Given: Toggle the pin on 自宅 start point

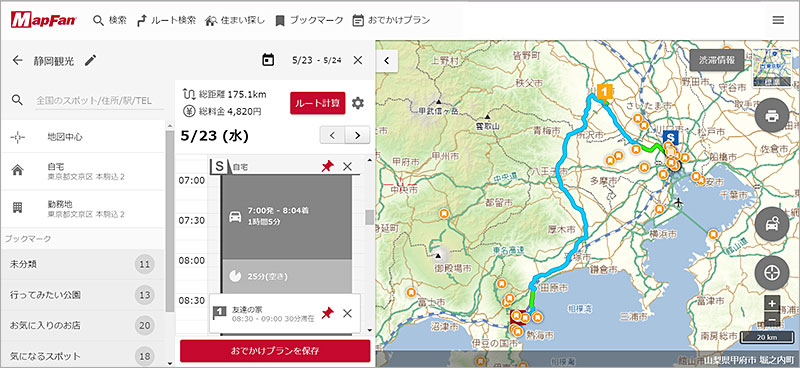Looking at the screenshot, I should 327,166.
